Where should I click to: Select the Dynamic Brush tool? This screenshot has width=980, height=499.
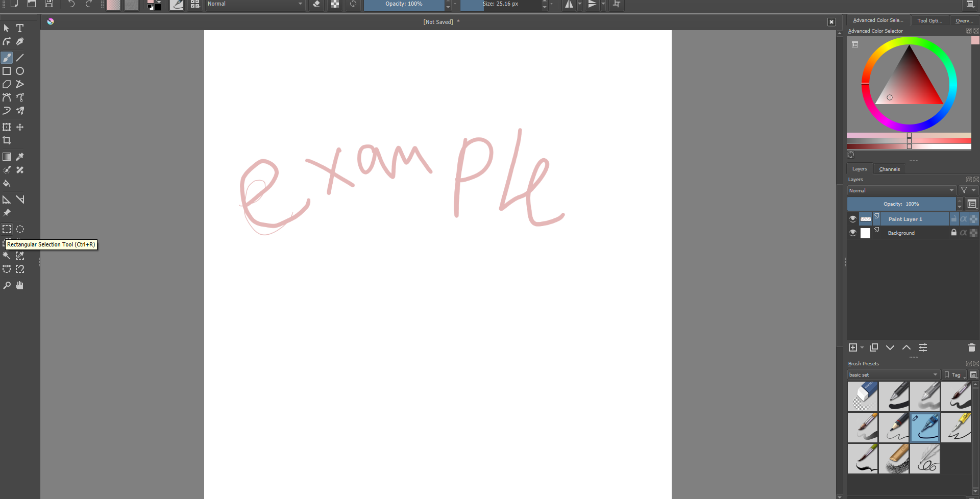click(7, 111)
